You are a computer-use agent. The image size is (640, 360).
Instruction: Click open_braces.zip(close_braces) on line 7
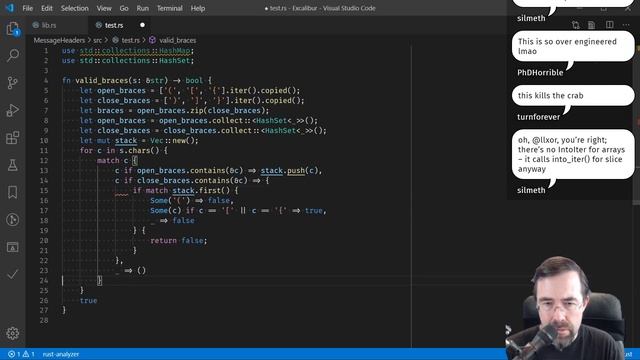pos(201,111)
